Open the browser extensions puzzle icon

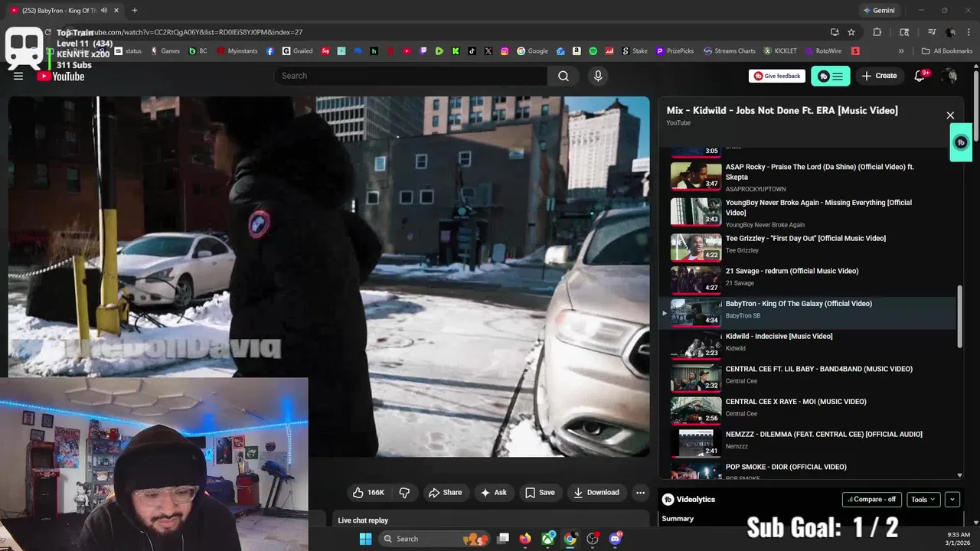point(877,32)
